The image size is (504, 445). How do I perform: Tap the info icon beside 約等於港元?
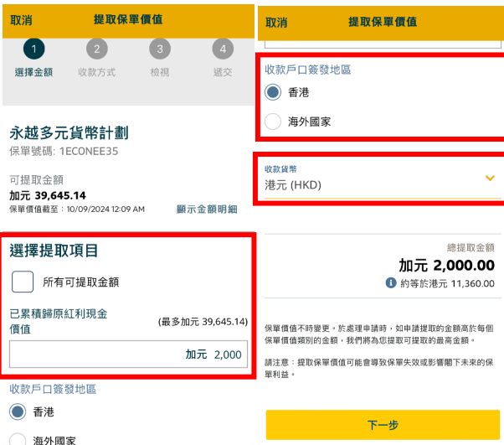point(390,283)
